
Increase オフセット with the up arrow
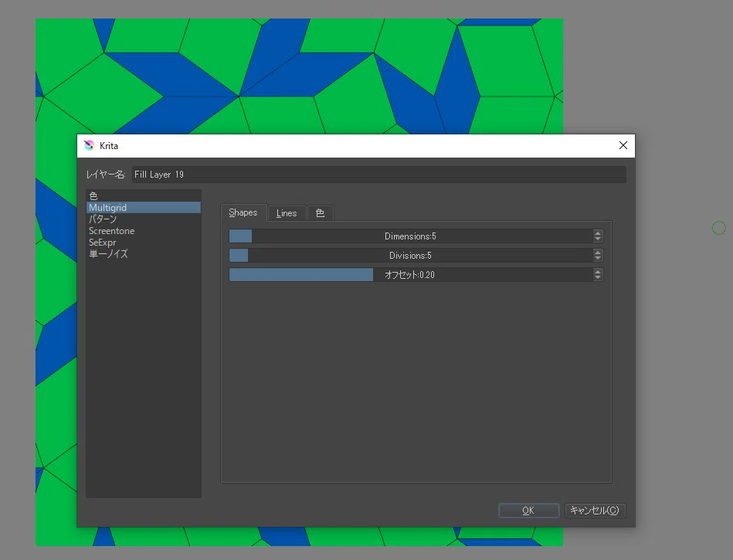[x=598, y=271]
